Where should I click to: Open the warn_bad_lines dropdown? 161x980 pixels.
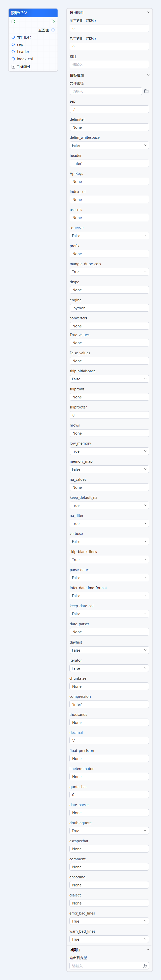(109, 939)
